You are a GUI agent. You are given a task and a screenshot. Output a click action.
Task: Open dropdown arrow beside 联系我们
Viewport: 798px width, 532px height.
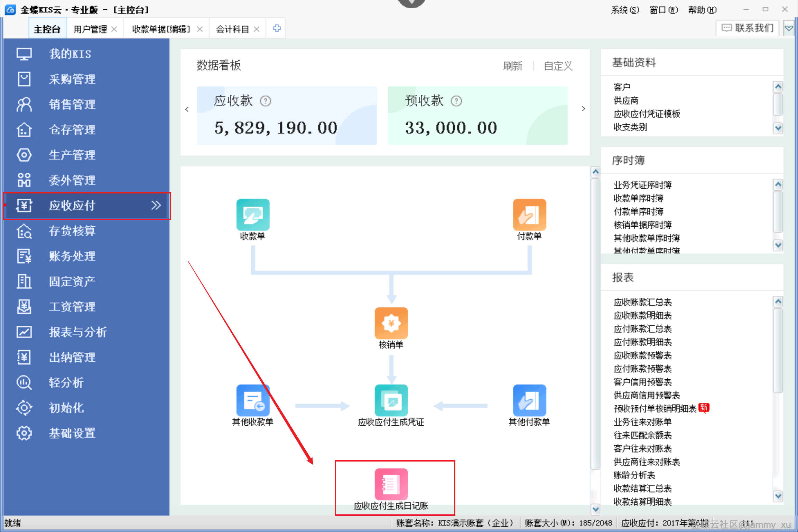point(789,28)
